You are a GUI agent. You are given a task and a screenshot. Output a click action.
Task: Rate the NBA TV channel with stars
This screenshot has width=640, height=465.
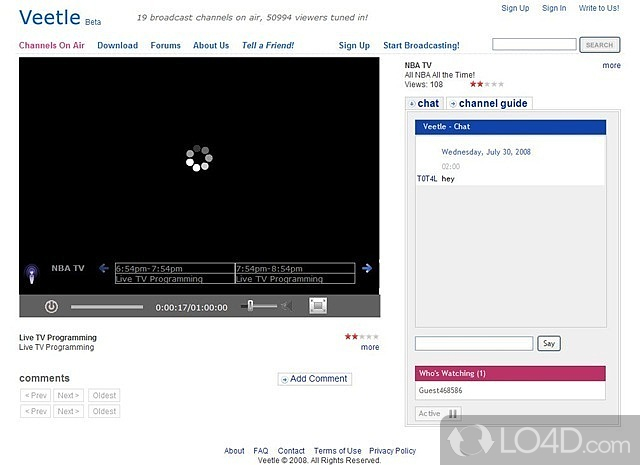click(488, 85)
